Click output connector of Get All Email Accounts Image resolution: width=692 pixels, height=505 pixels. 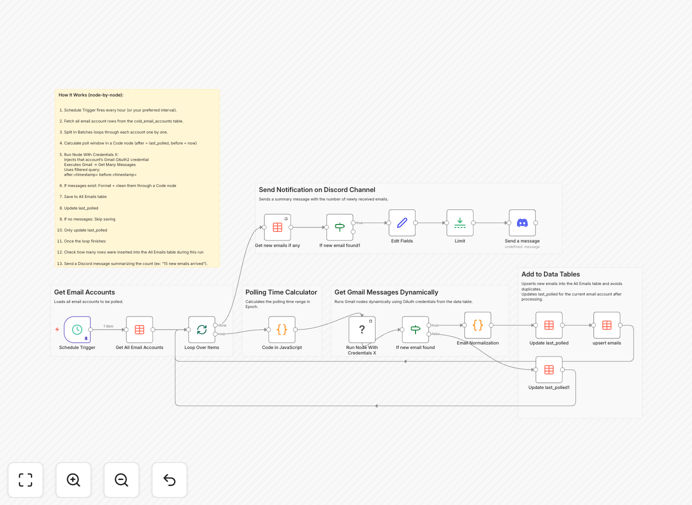(153, 329)
